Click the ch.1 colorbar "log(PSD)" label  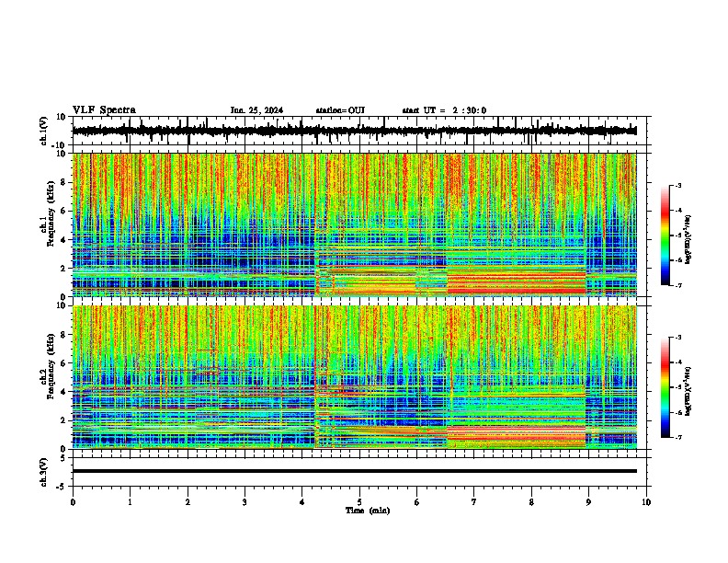688,239
